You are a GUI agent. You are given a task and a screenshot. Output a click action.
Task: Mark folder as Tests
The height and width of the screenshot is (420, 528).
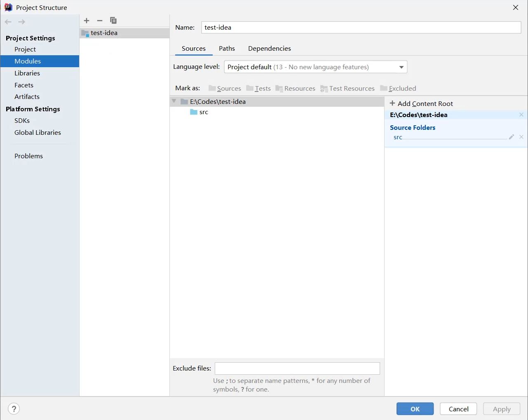coord(258,88)
